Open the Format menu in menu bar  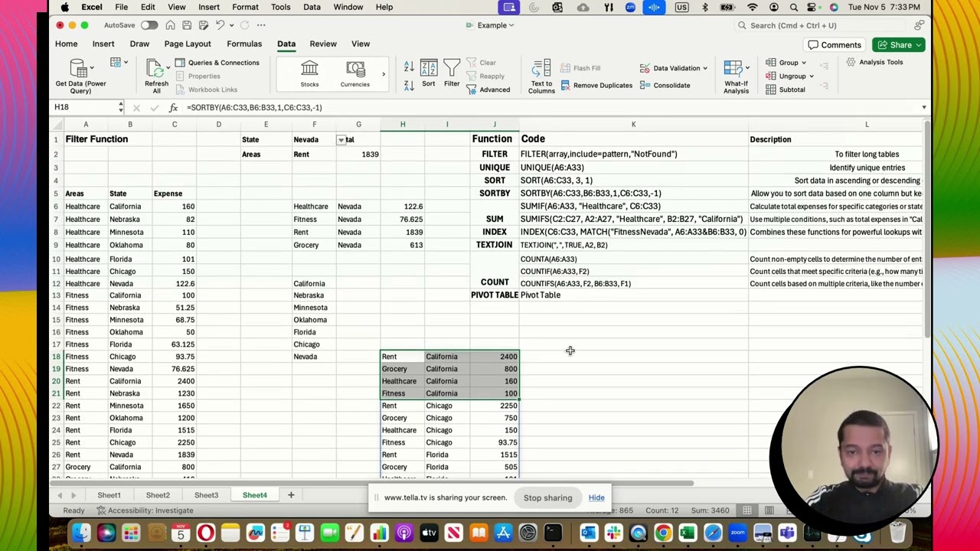(245, 7)
